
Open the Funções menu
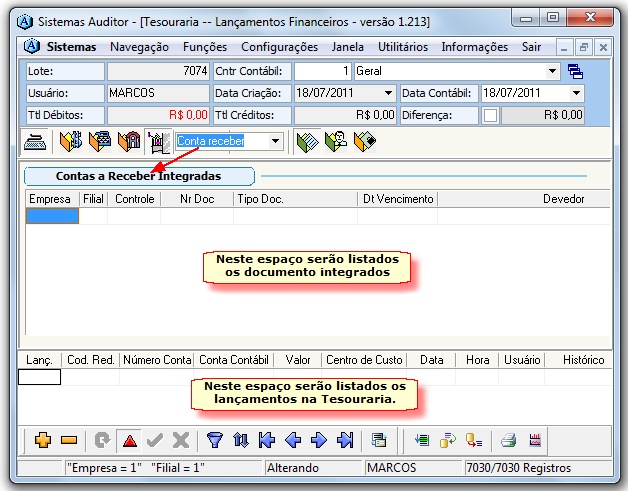pyautogui.click(x=205, y=47)
